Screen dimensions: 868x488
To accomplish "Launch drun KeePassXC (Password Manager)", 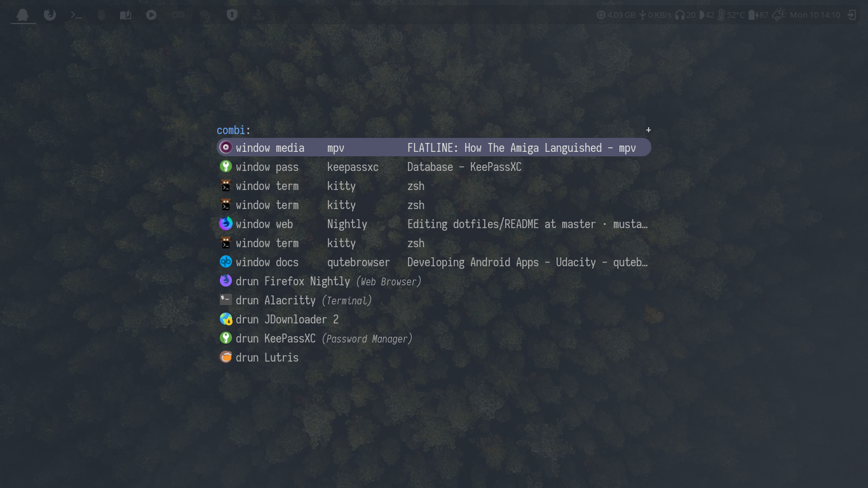I will tap(434, 338).
